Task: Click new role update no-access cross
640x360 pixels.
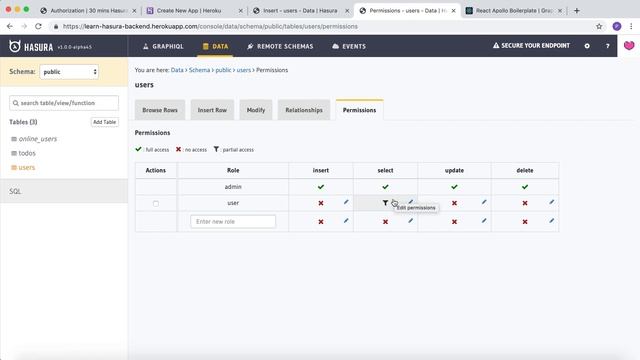Action: click(454, 222)
